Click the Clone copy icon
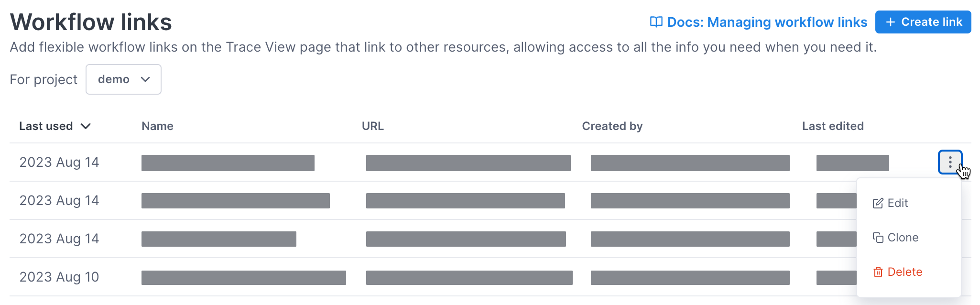Viewport: 980px width, 305px height. tap(878, 238)
